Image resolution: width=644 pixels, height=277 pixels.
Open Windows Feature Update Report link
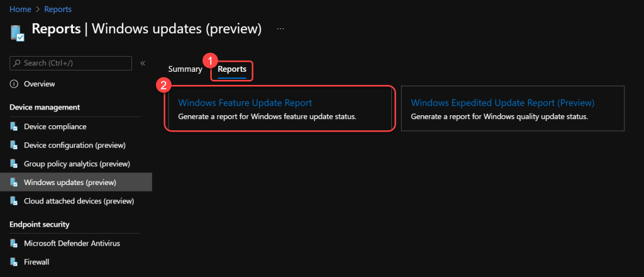coord(245,103)
